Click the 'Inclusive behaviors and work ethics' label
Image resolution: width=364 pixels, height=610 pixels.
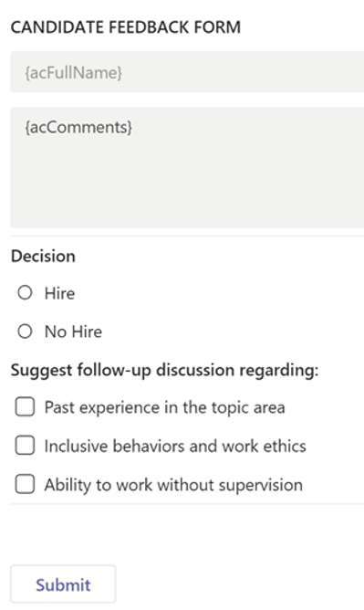tap(175, 446)
